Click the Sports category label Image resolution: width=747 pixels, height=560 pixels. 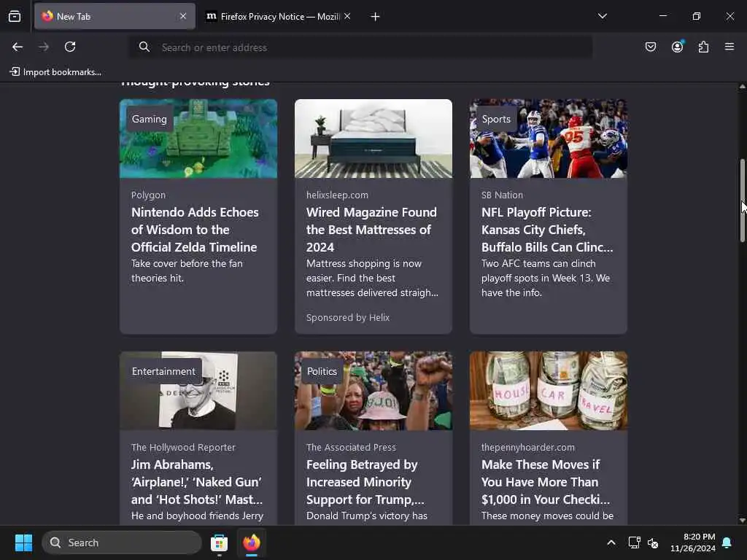click(496, 119)
